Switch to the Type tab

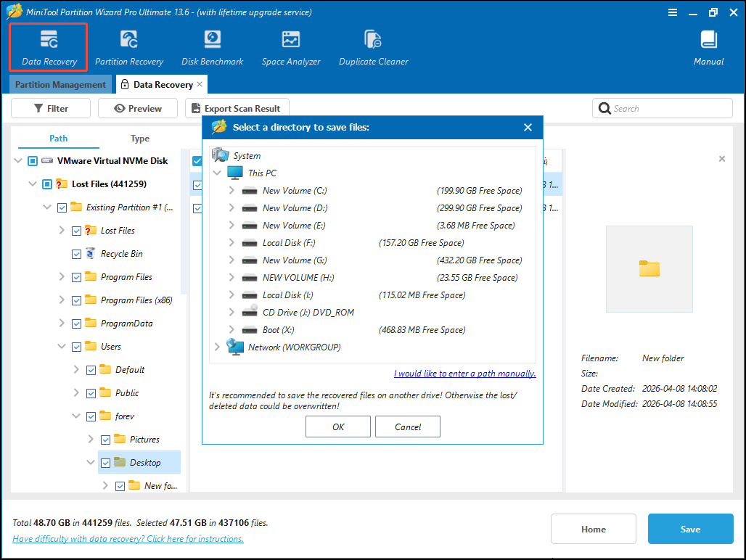[x=139, y=138]
